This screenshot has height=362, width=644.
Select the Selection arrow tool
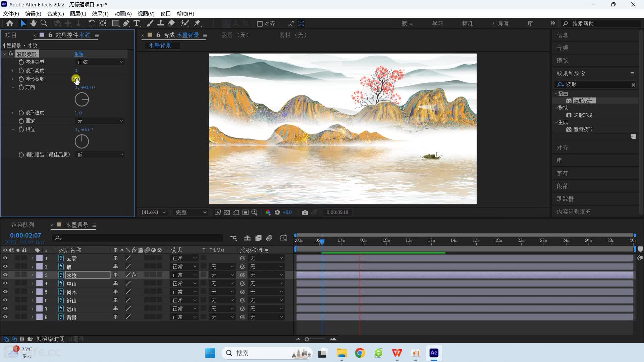tap(23, 23)
